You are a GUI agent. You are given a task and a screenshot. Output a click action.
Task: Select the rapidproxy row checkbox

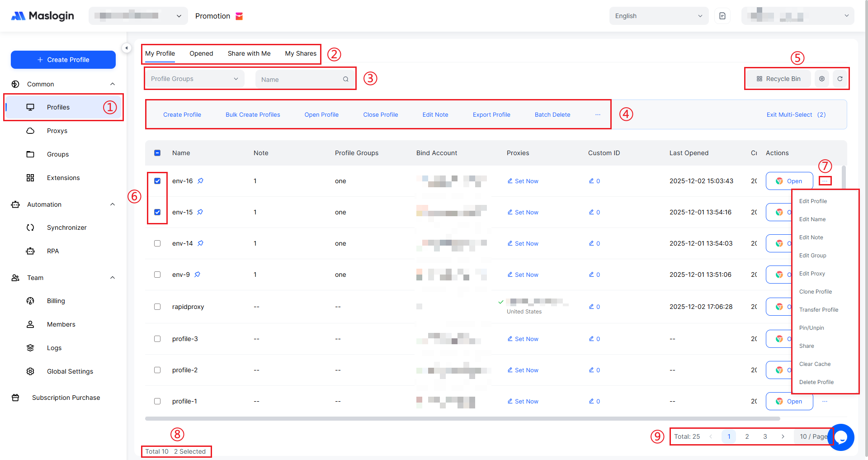pos(157,307)
